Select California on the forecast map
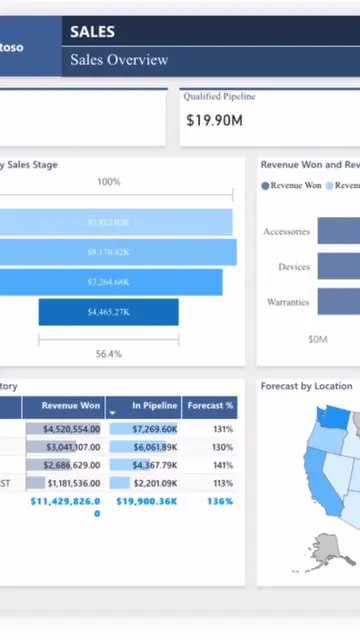 (323, 482)
